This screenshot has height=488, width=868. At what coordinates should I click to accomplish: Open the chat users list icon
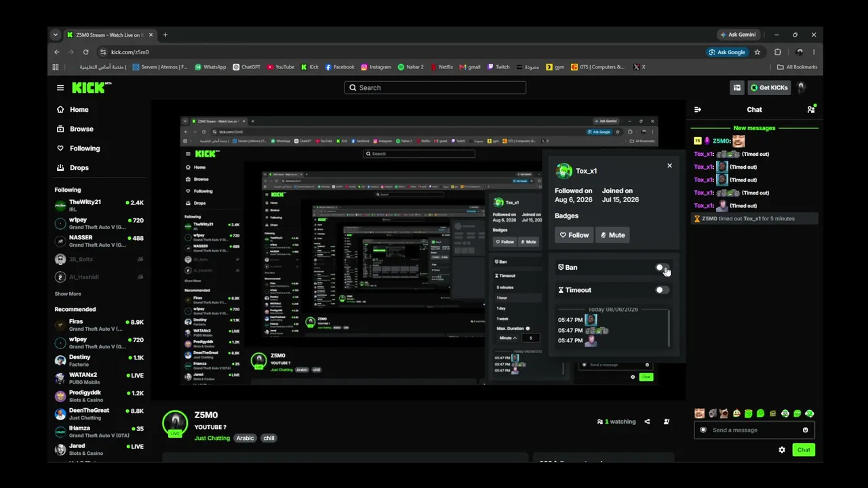[x=811, y=109]
